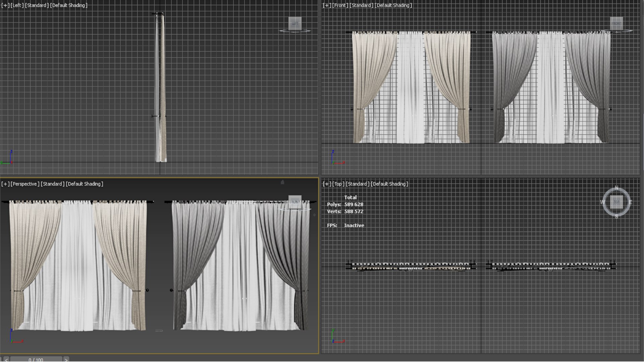Open the [+] general menu of Left viewport

coord(5,5)
